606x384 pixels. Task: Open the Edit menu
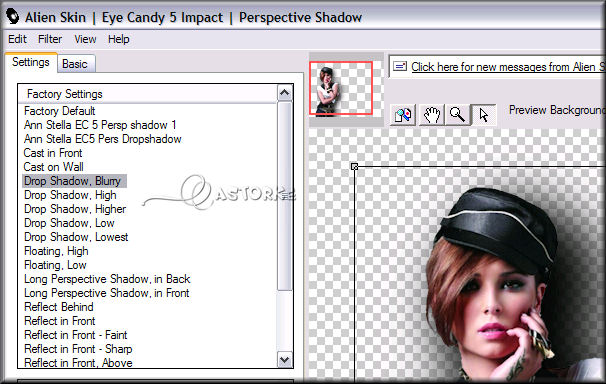(17, 39)
